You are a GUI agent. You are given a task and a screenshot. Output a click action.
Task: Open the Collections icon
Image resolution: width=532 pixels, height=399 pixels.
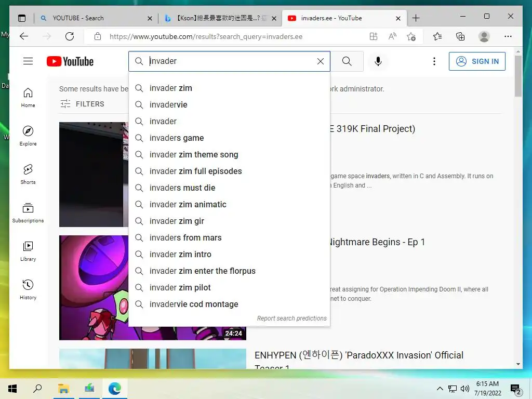460,36
